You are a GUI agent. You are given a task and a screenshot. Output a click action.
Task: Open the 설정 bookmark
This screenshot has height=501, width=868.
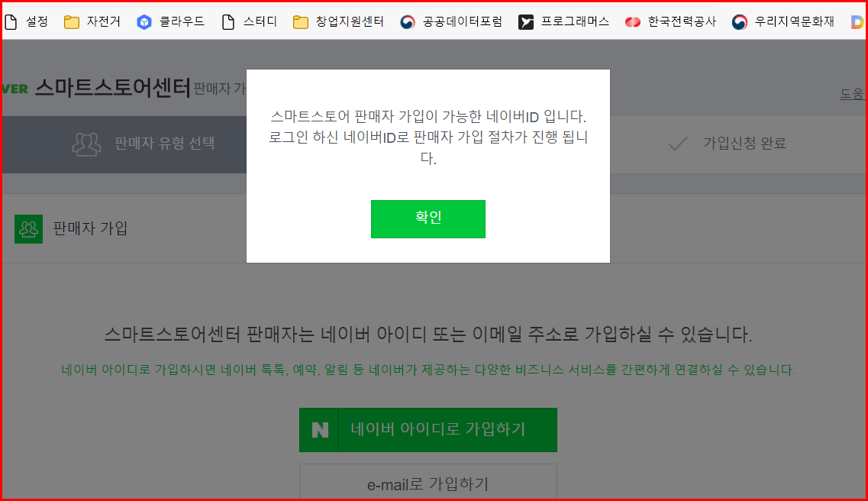27,21
